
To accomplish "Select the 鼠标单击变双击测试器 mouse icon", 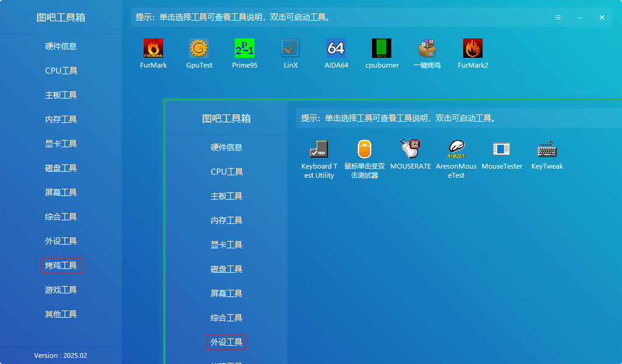I will [x=365, y=149].
